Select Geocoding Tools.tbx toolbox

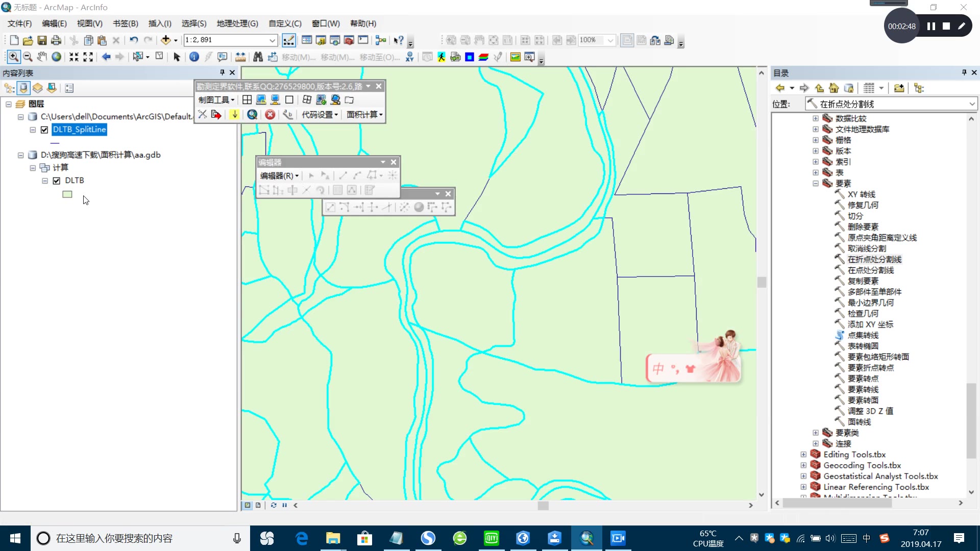tap(862, 465)
